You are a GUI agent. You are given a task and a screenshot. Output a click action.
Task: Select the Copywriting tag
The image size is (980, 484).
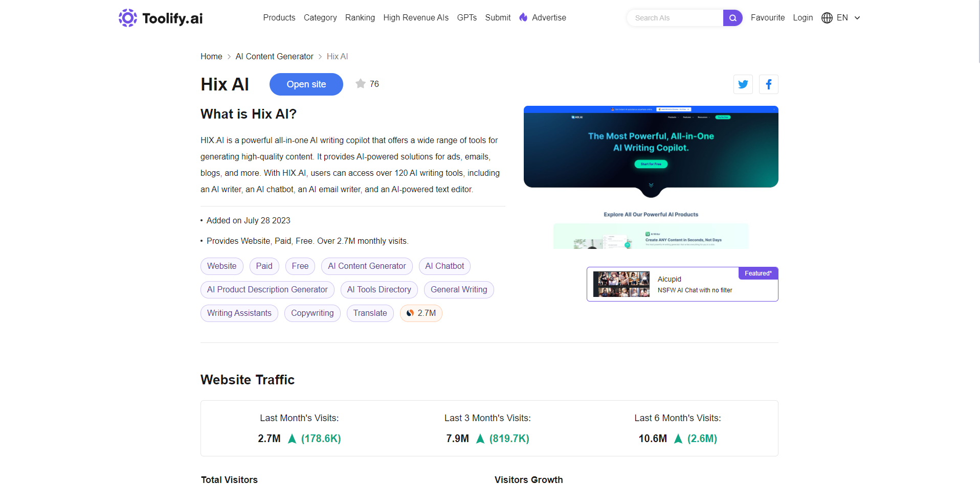tap(313, 313)
